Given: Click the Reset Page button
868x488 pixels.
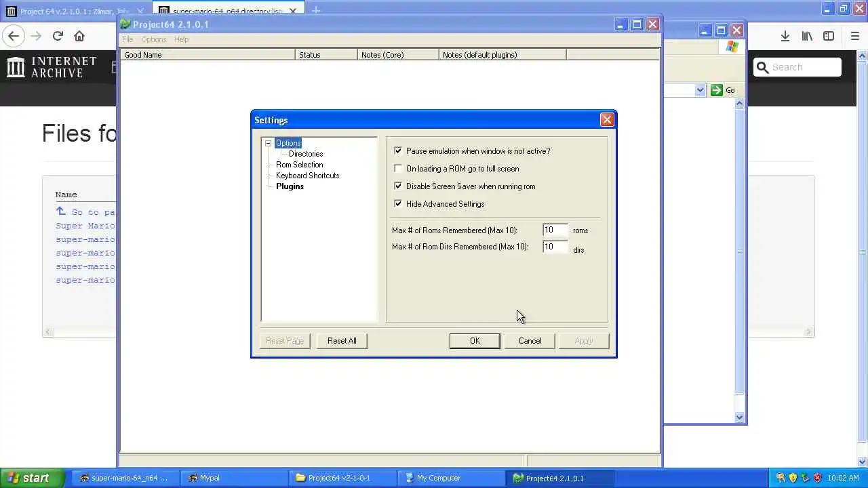Looking at the screenshot, I should [x=285, y=341].
